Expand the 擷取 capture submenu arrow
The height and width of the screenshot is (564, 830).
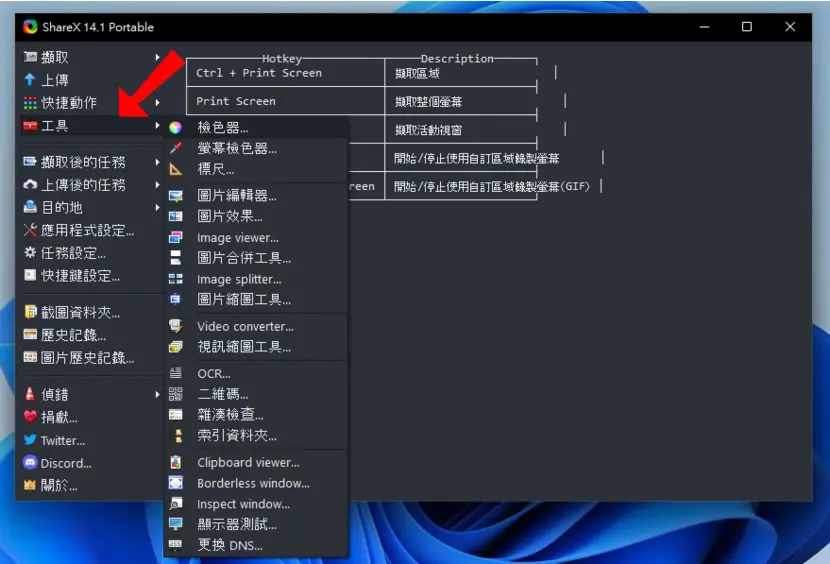click(x=157, y=57)
